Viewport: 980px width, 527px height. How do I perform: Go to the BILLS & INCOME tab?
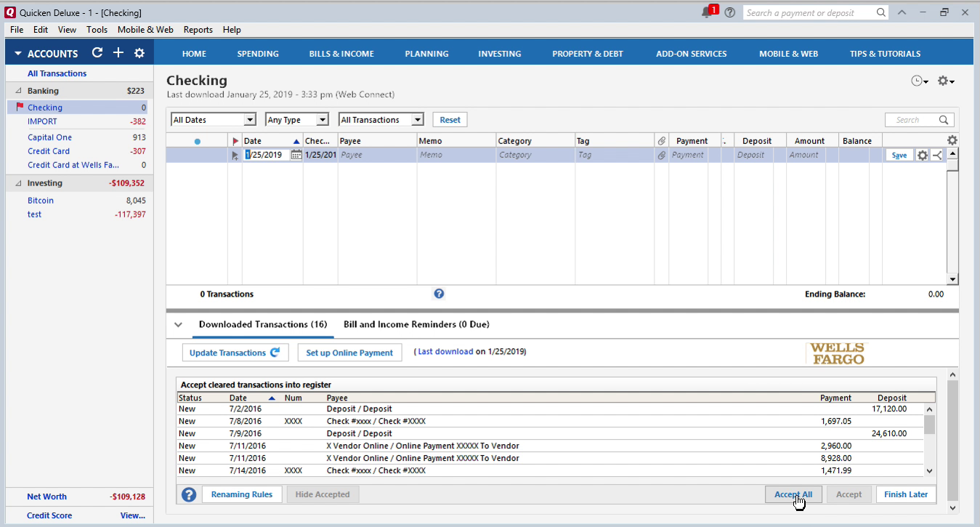341,54
